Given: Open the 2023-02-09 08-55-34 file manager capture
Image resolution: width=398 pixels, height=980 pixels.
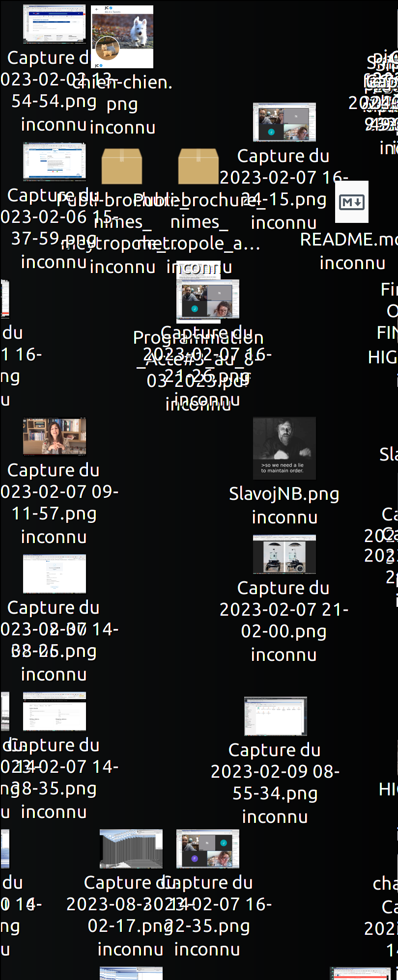Looking at the screenshot, I should [275, 716].
